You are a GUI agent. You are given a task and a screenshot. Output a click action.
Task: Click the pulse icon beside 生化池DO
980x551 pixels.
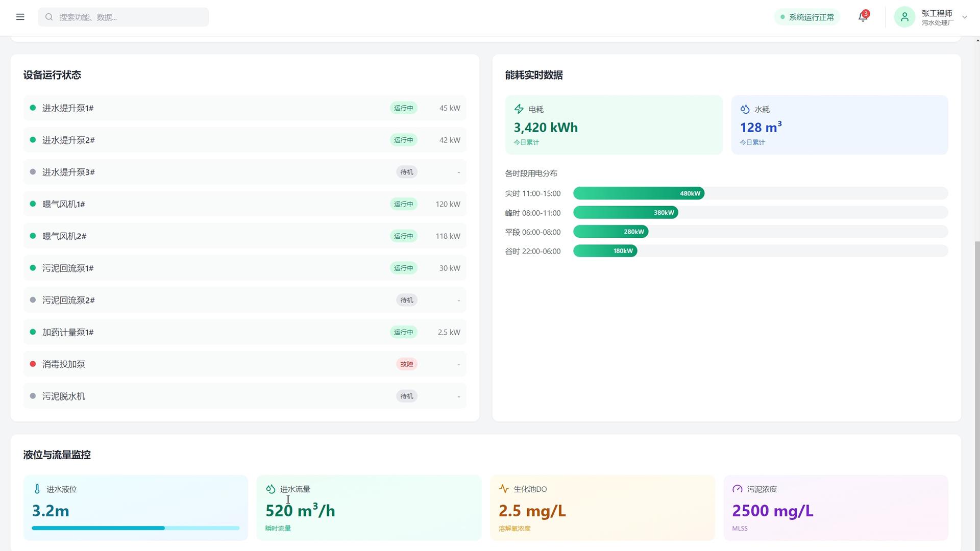coord(504,489)
